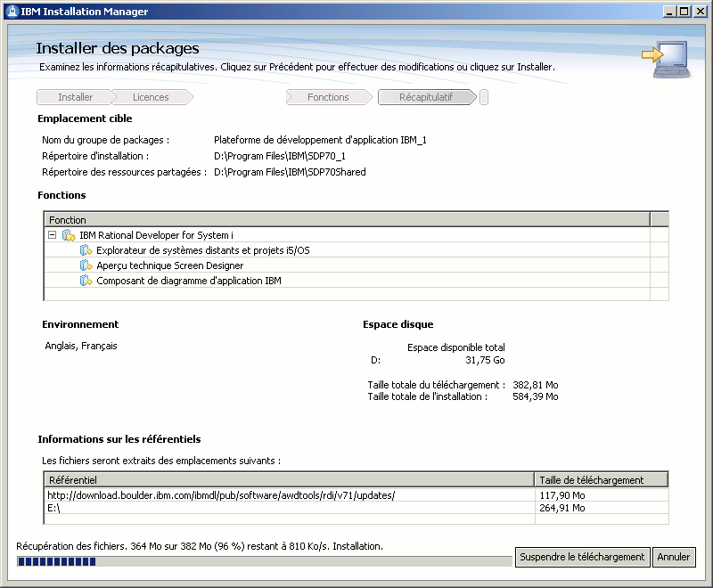Maximize the IBM Installation Manager window

[684, 12]
